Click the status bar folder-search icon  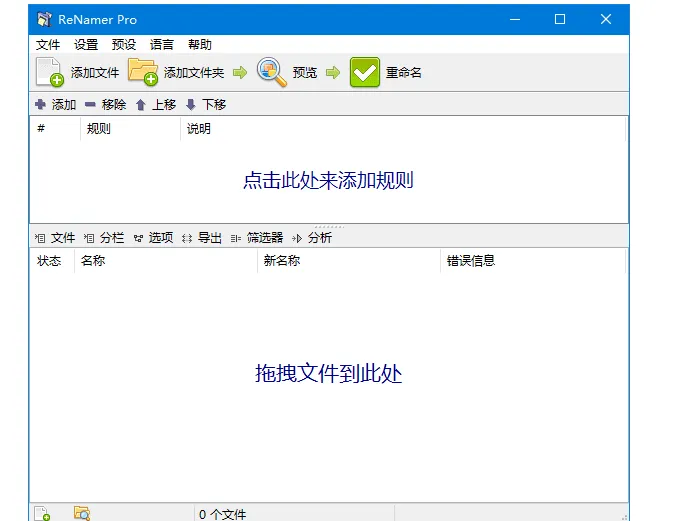tap(82, 514)
